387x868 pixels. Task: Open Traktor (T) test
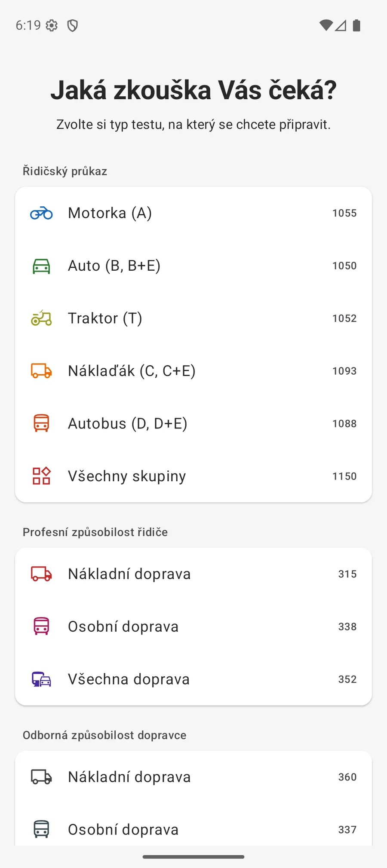pos(193,318)
